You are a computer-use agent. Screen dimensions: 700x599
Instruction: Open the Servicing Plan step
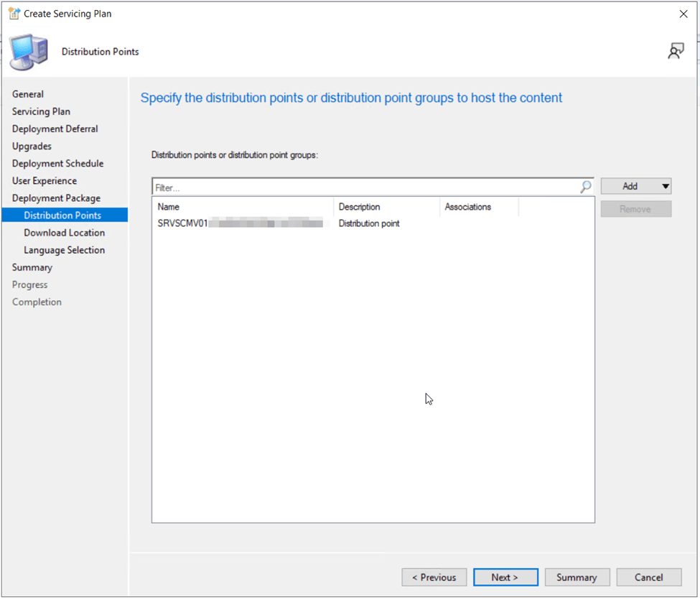(41, 111)
